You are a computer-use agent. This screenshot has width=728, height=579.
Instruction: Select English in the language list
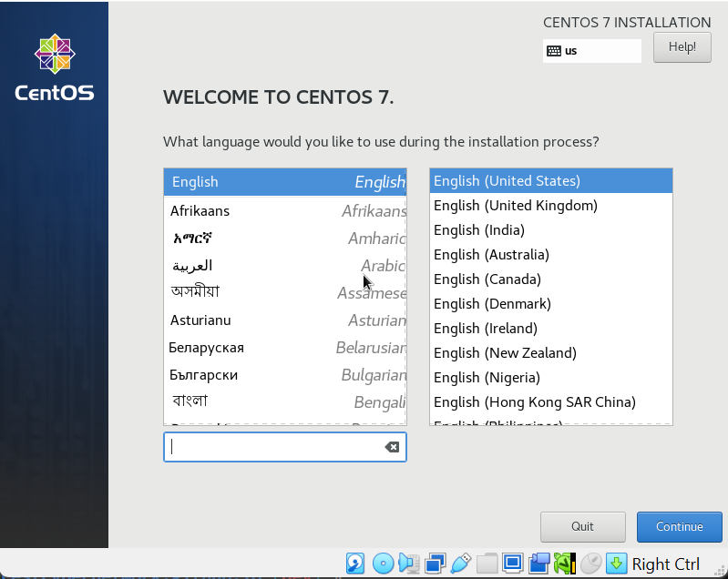285,182
